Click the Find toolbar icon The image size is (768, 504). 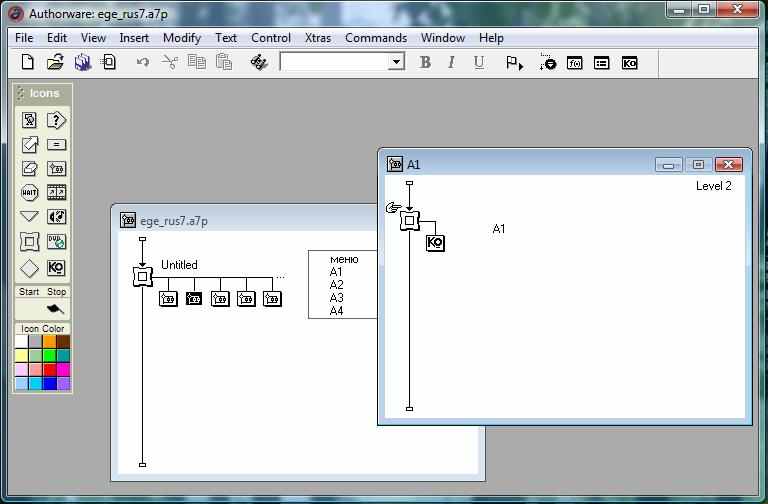click(259, 62)
